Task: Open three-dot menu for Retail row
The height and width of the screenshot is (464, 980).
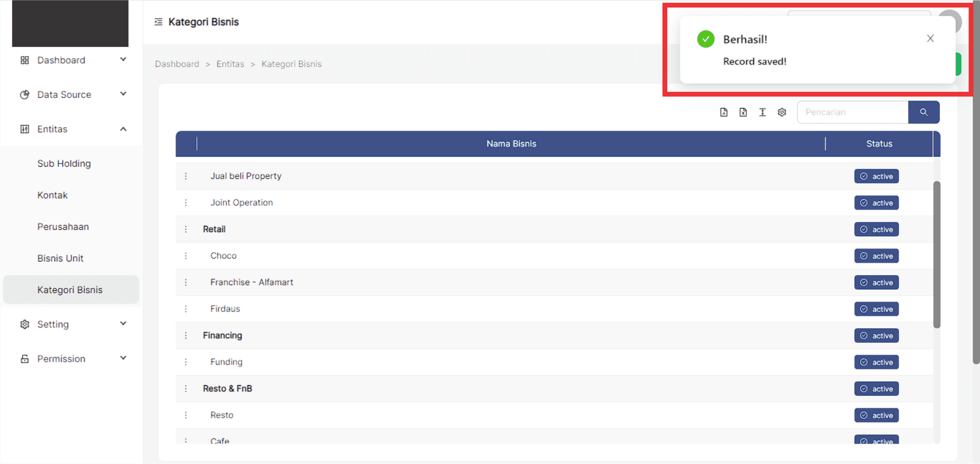Action: [186, 229]
